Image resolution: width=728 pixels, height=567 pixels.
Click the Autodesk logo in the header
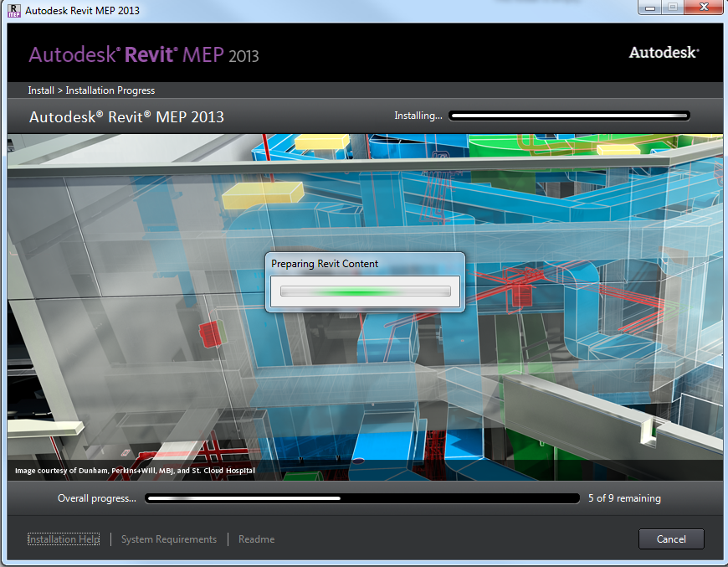point(664,53)
